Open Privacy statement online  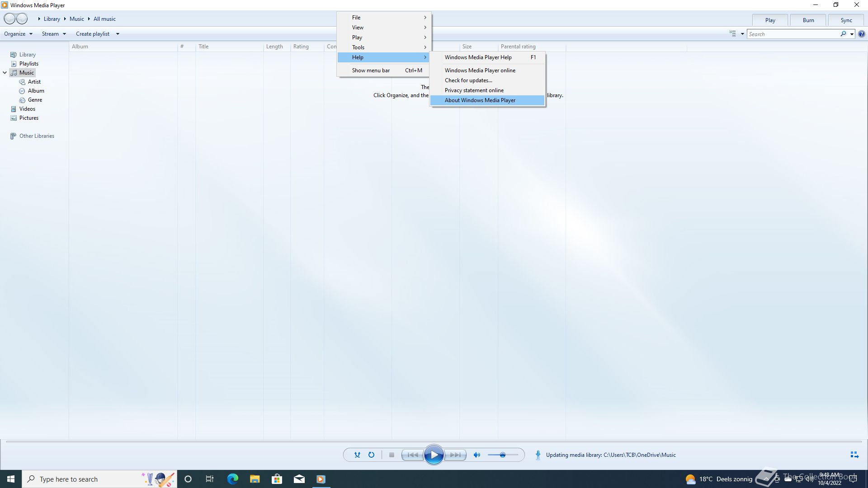(x=487, y=90)
